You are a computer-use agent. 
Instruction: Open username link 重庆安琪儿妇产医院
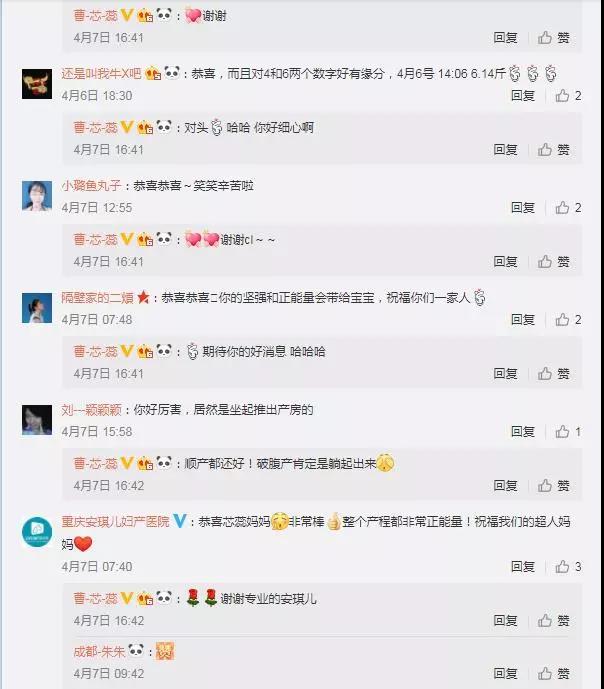point(115,522)
